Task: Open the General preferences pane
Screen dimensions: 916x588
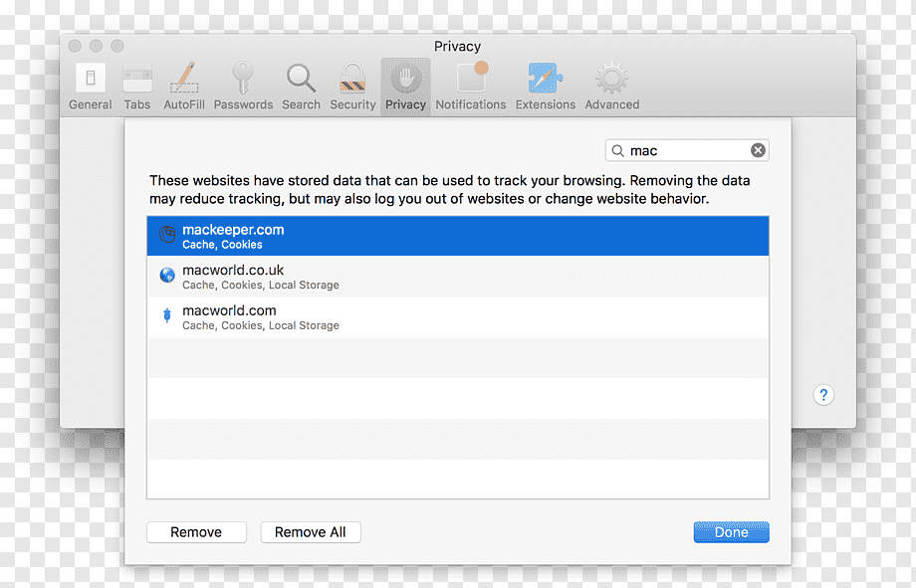Action: click(x=90, y=87)
